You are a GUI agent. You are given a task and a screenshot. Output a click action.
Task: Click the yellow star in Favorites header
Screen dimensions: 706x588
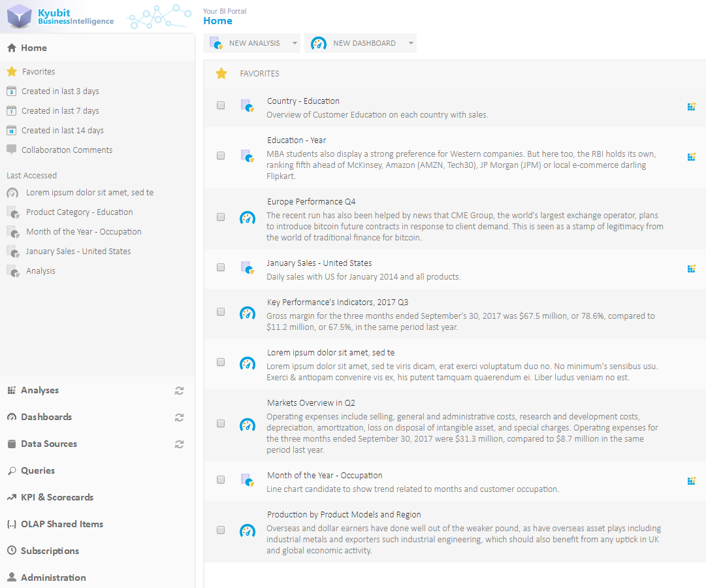pyautogui.click(x=221, y=73)
